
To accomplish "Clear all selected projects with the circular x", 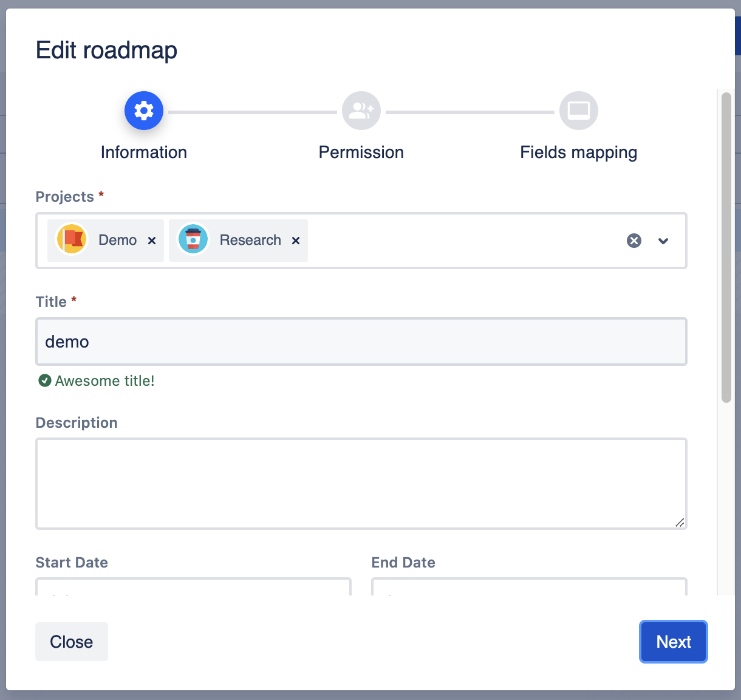I will click(634, 241).
